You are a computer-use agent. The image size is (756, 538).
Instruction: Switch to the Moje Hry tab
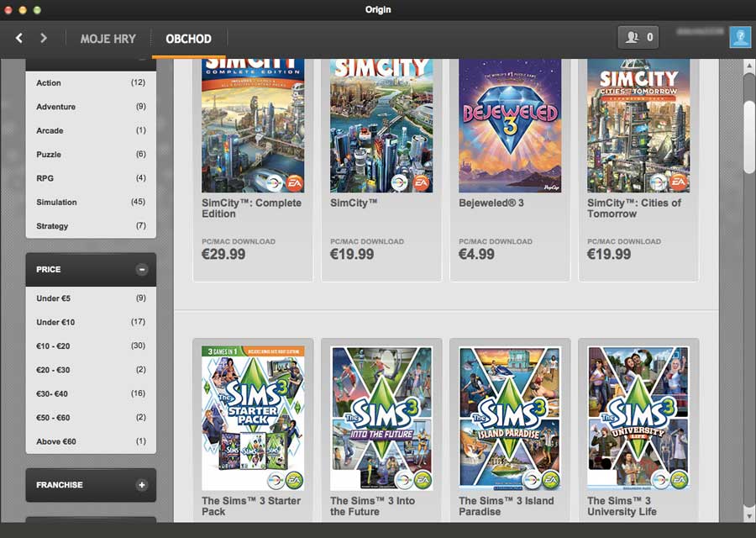point(108,39)
